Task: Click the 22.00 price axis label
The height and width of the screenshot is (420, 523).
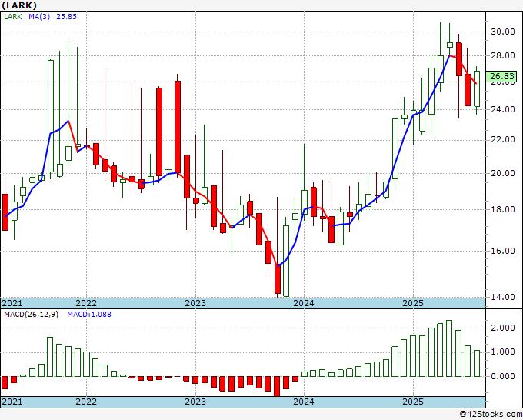Action: 503,140
